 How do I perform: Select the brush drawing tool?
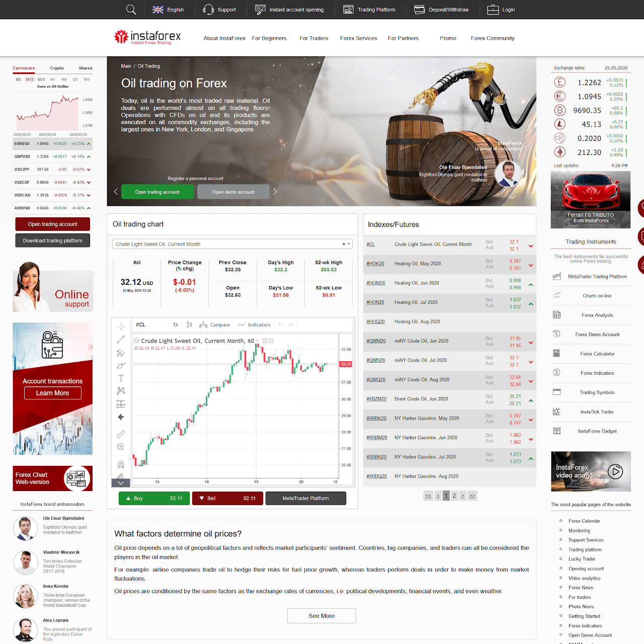[x=121, y=365]
